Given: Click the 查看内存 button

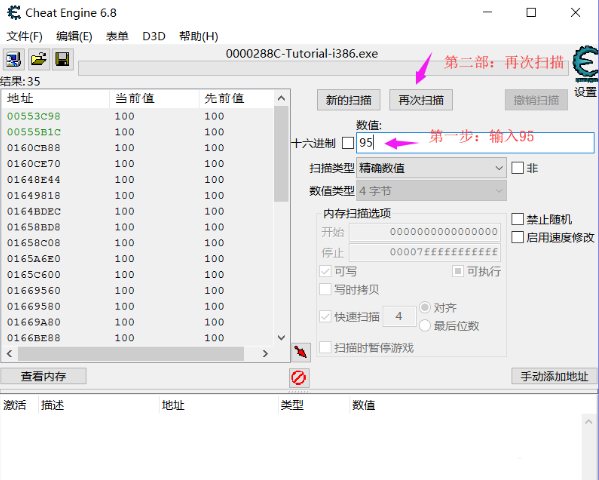Looking at the screenshot, I should [x=44, y=376].
